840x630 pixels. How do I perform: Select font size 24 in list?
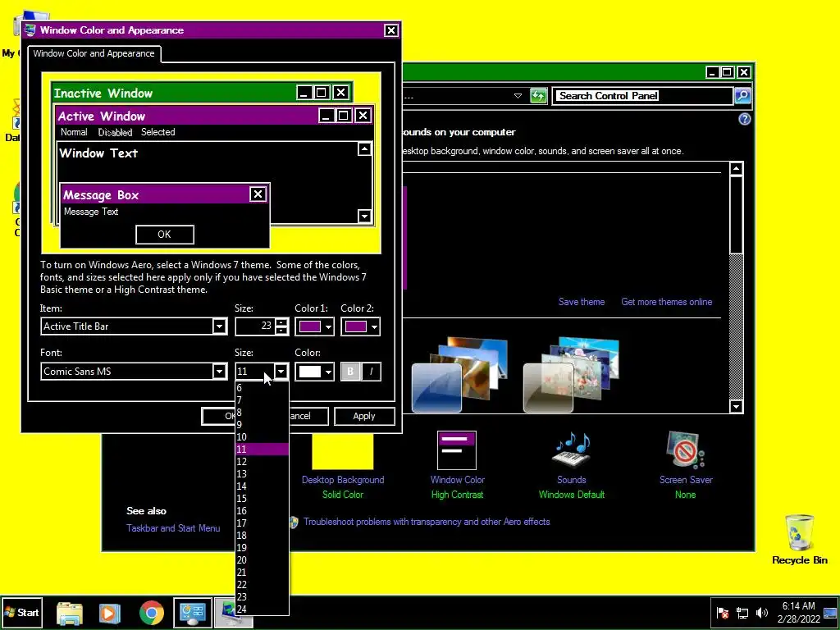262,609
